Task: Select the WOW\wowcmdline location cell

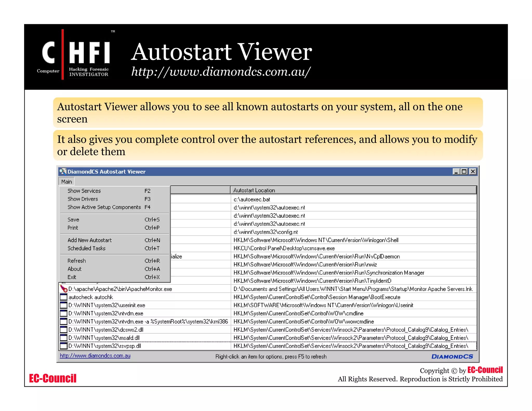Action: click(x=354, y=321)
